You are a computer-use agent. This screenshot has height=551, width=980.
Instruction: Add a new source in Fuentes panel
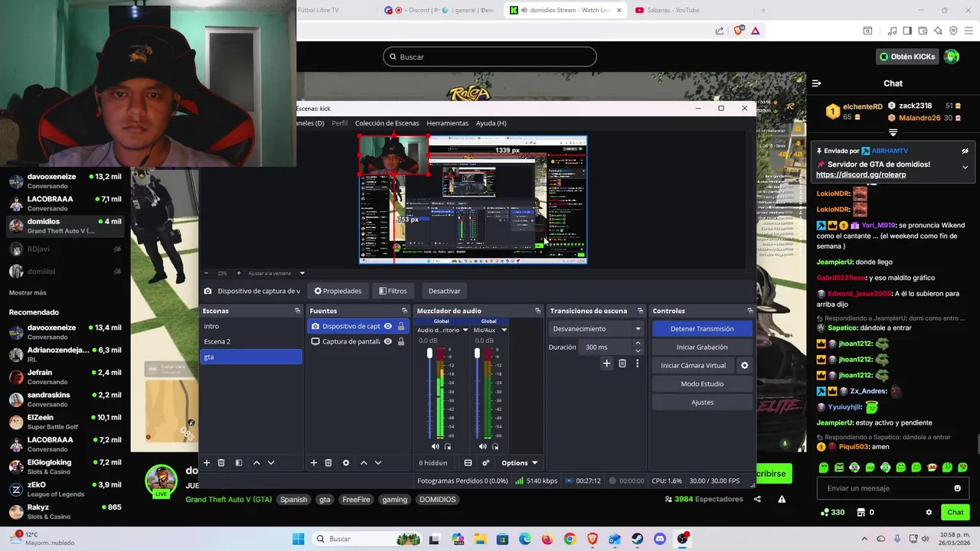coord(313,463)
